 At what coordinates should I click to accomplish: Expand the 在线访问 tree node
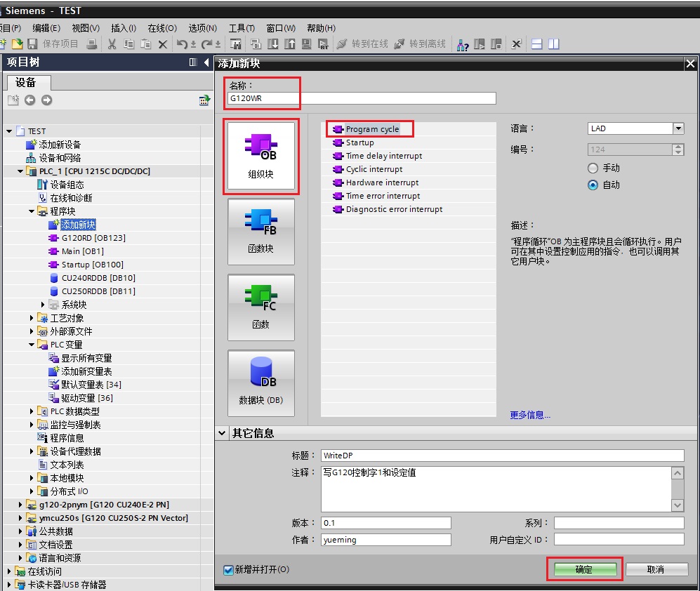(x=9, y=571)
